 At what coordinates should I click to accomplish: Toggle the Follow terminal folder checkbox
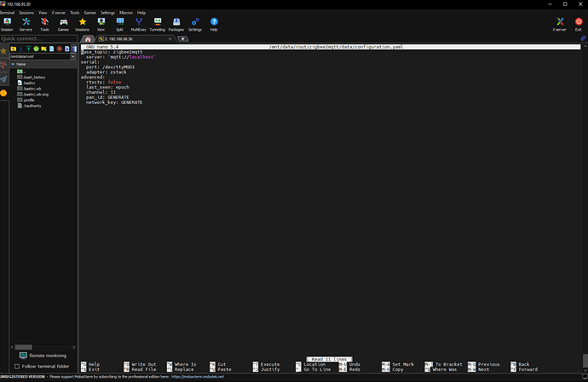17,367
